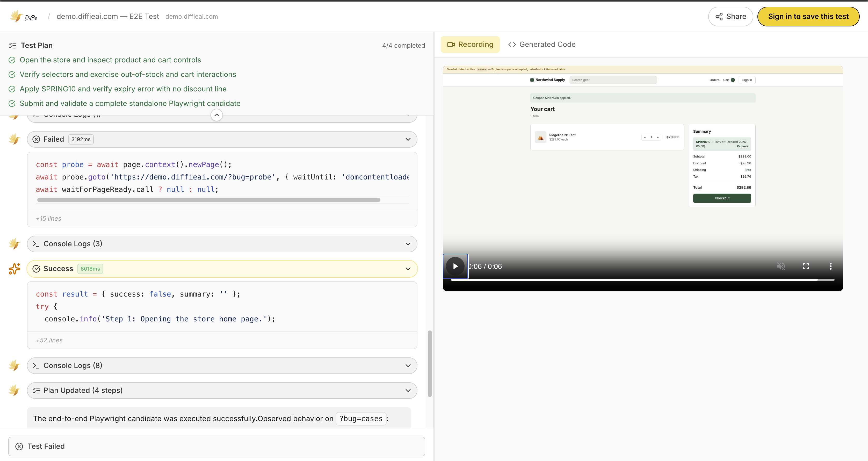Click the "6018ms" duration badge
The width and height of the screenshot is (868, 461).
coord(90,269)
